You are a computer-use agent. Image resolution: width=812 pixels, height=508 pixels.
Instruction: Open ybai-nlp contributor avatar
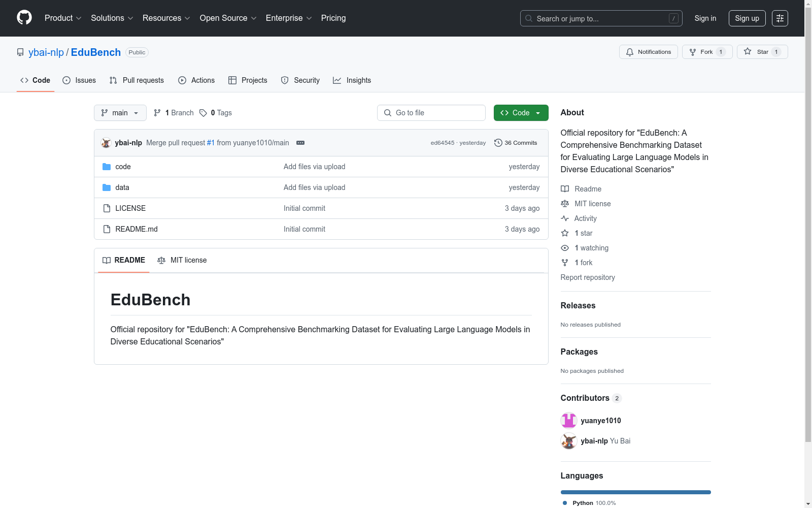click(x=569, y=441)
